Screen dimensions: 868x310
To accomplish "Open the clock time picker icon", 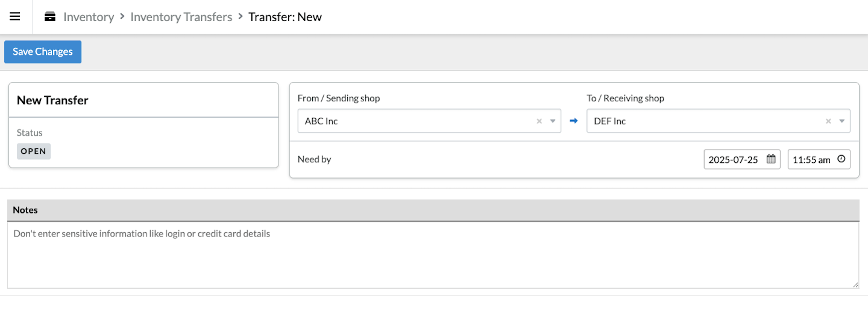I will point(841,160).
